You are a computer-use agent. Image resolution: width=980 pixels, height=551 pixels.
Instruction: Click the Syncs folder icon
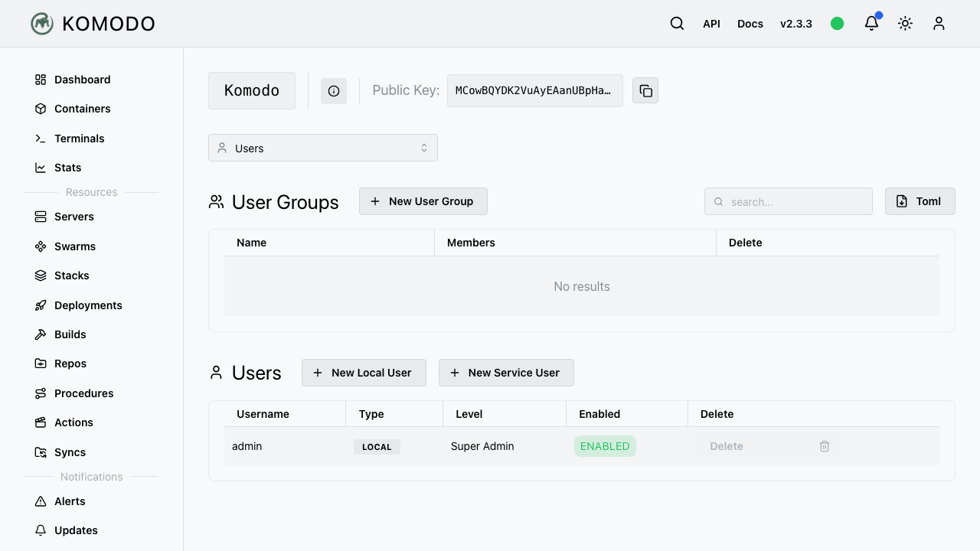41,452
